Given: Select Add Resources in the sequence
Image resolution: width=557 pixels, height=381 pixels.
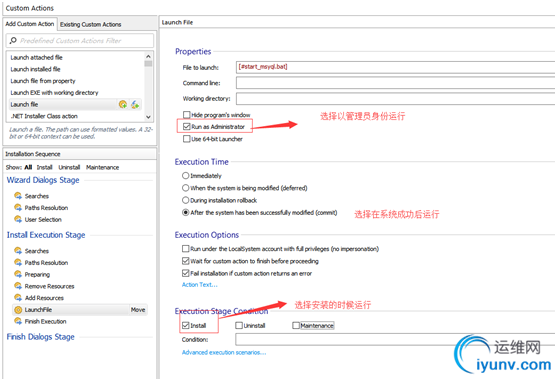Looking at the screenshot, I should (x=44, y=298).
